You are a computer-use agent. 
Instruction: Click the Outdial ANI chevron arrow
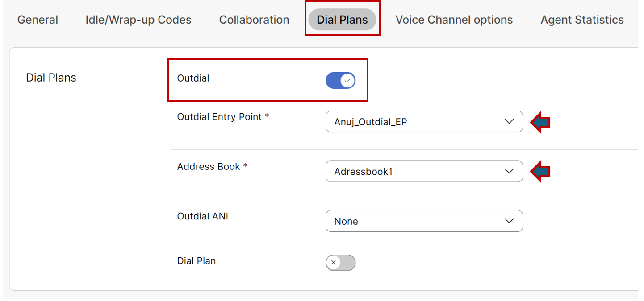(509, 221)
